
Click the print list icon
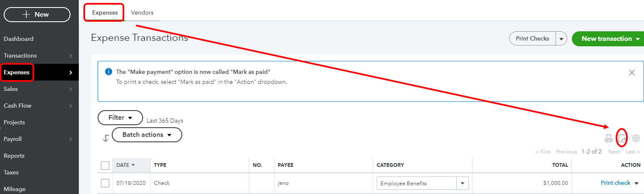click(609, 139)
